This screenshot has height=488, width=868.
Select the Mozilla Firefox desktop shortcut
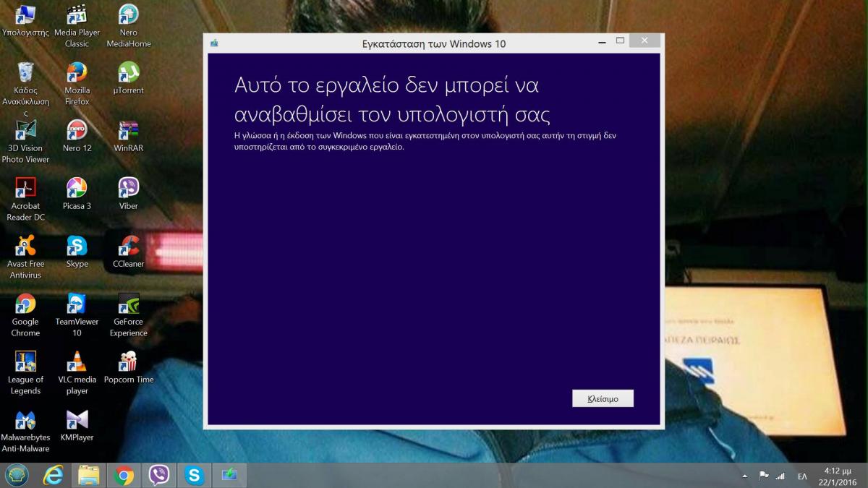(x=77, y=85)
